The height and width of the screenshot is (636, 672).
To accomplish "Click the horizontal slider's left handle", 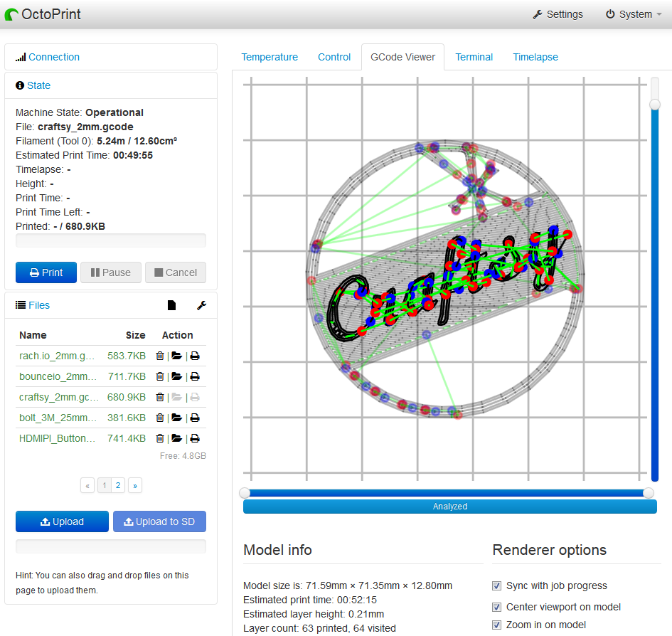I will tap(245, 493).
